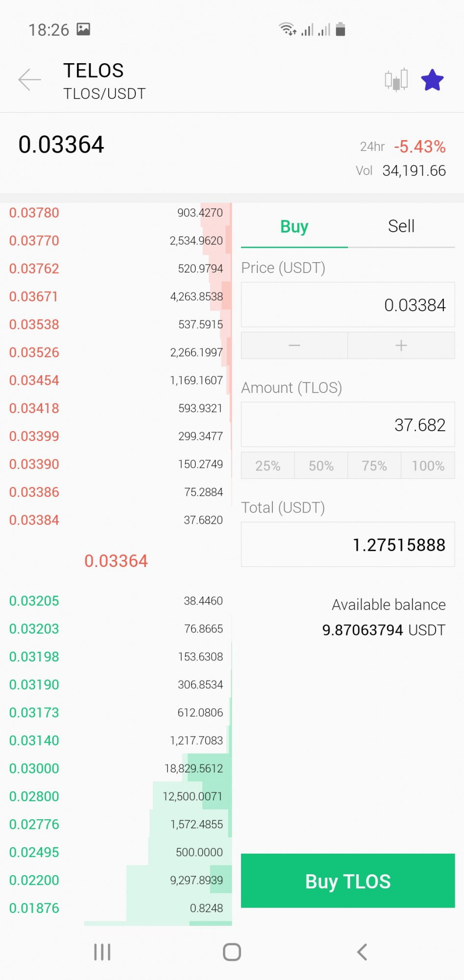
Task: Switch to the Sell tab
Action: click(x=401, y=226)
